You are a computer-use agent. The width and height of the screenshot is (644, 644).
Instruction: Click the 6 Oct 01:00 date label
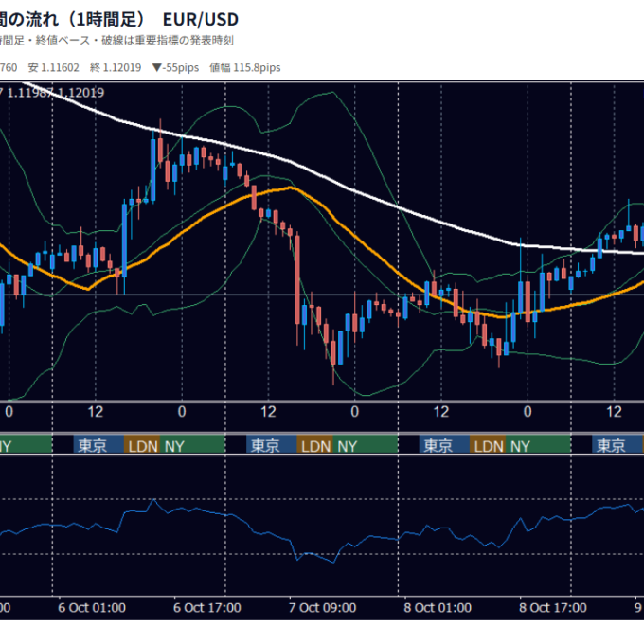click(x=92, y=607)
